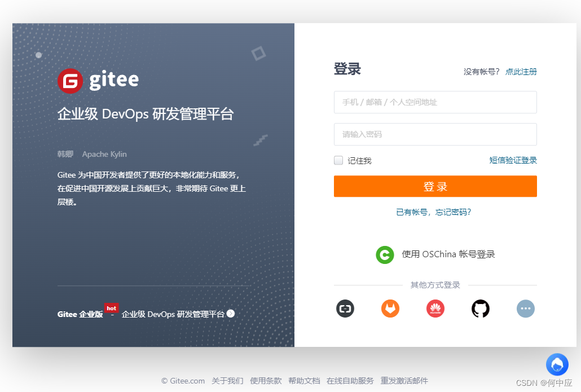
Task: Sign in with GitHub icon
Action: click(481, 309)
